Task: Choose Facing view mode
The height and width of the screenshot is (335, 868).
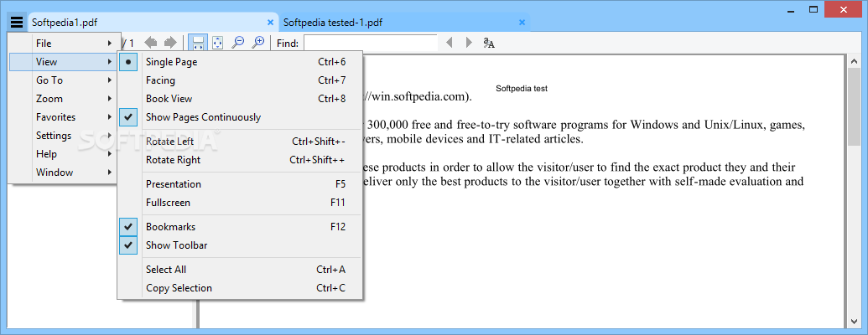Action: pyautogui.click(x=240, y=80)
